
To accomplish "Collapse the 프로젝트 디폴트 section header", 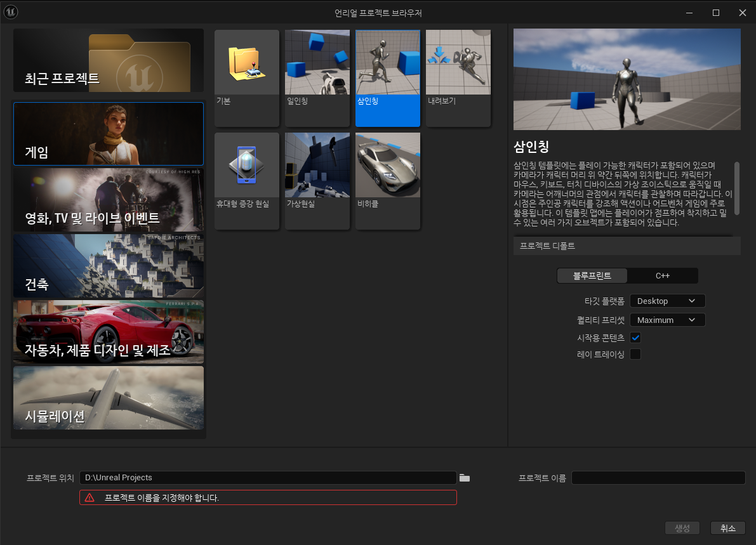I will pyautogui.click(x=627, y=246).
